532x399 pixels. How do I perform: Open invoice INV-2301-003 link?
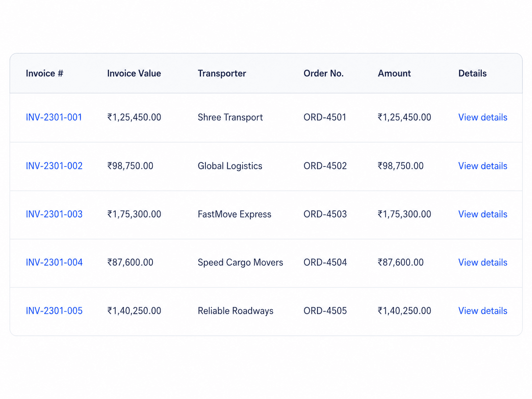coord(54,214)
